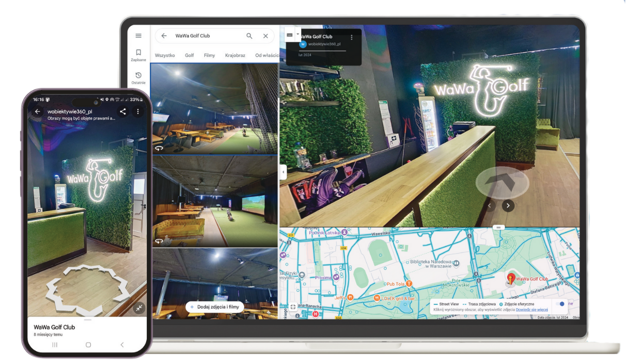
Task: Collapse the map with the shrink icon
Action: pos(293,307)
